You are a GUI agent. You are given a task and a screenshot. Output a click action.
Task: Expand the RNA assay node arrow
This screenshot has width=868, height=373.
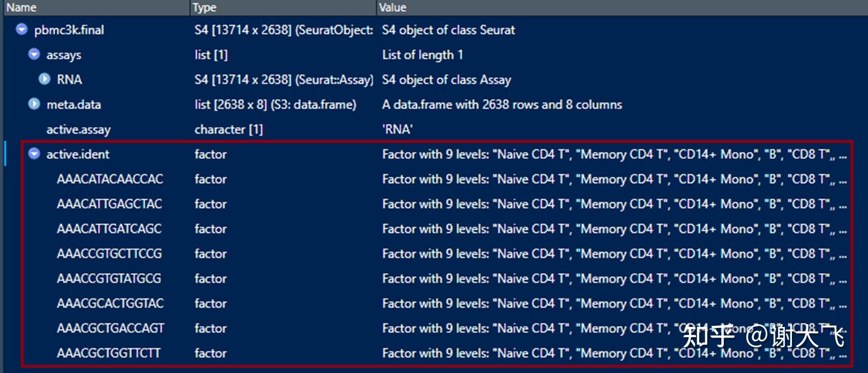[44, 79]
